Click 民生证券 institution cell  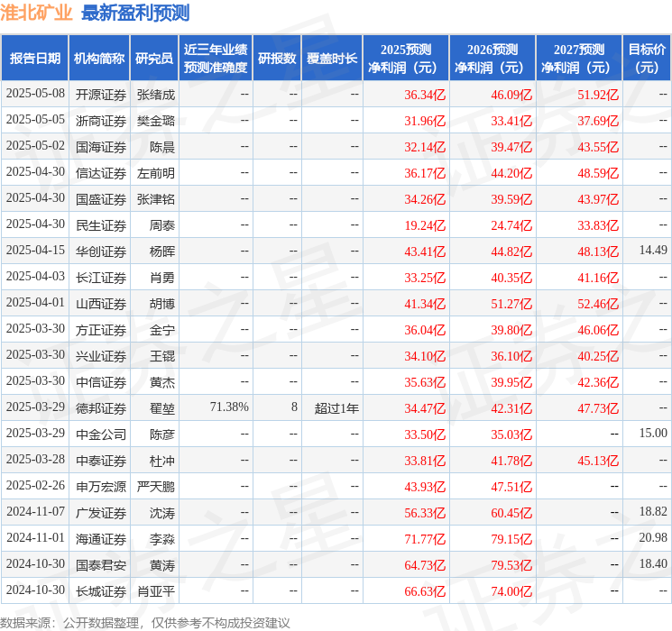pos(101,224)
